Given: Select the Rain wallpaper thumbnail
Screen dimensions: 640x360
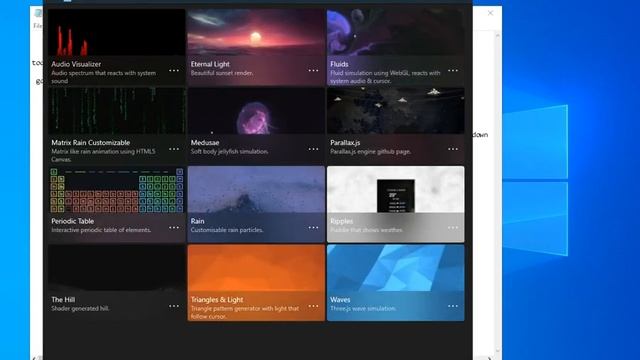Looking at the screenshot, I should tap(256, 190).
